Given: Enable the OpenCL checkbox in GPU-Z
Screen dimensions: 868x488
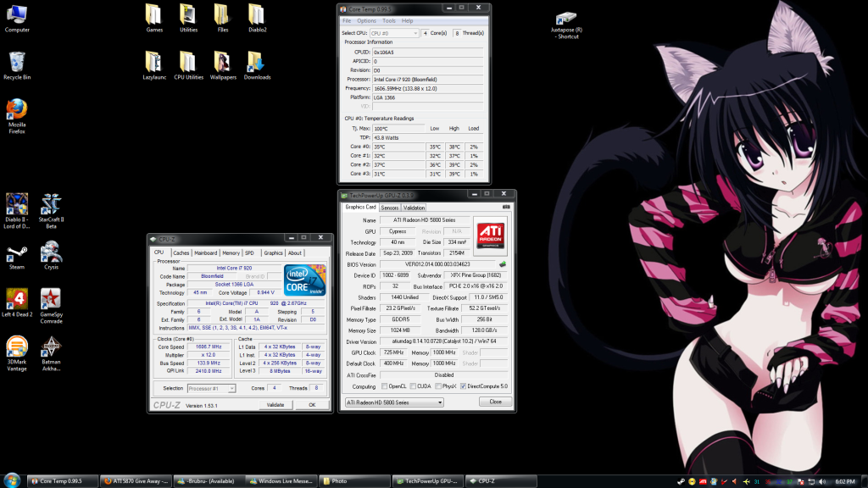Looking at the screenshot, I should [384, 386].
